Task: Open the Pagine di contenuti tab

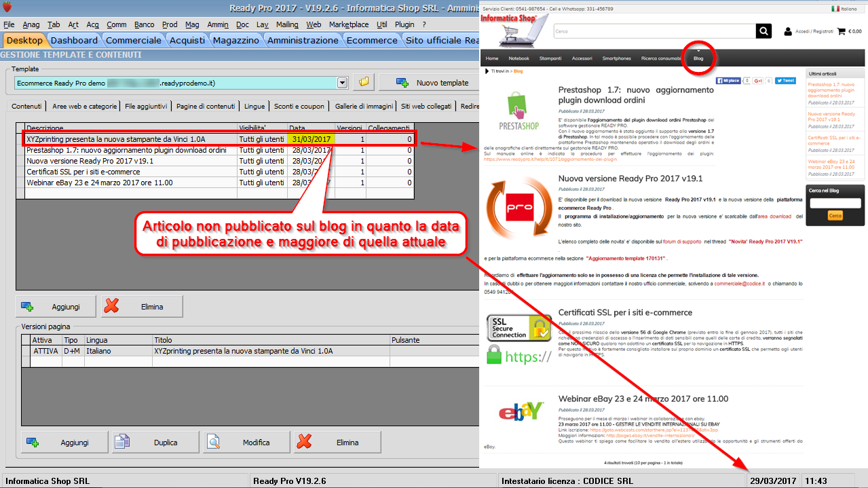Action: 206,106
